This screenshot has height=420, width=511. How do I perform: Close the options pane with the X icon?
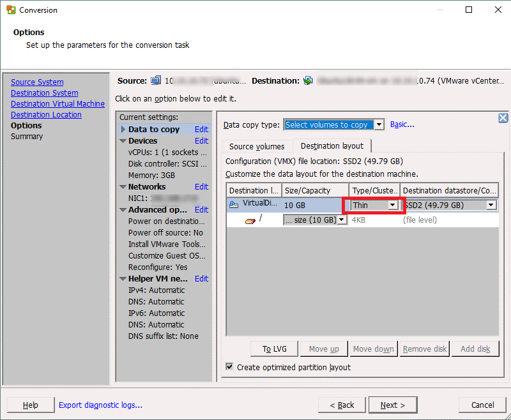coord(503,118)
